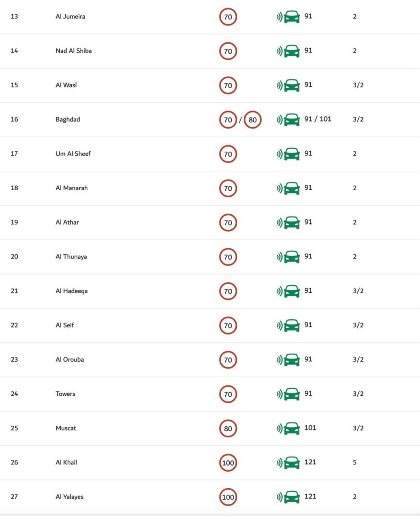Click the Al Hadeeqa street name
This screenshot has height=516, width=420.
(72, 291)
